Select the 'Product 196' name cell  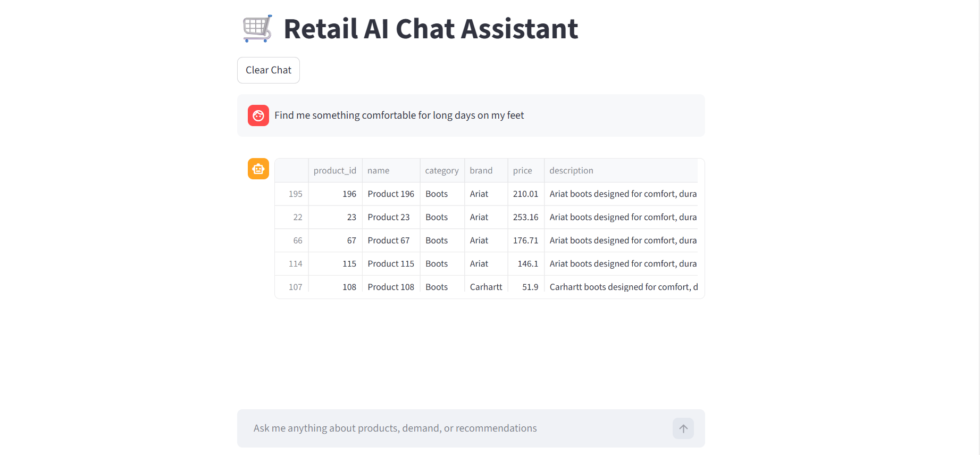(x=391, y=194)
